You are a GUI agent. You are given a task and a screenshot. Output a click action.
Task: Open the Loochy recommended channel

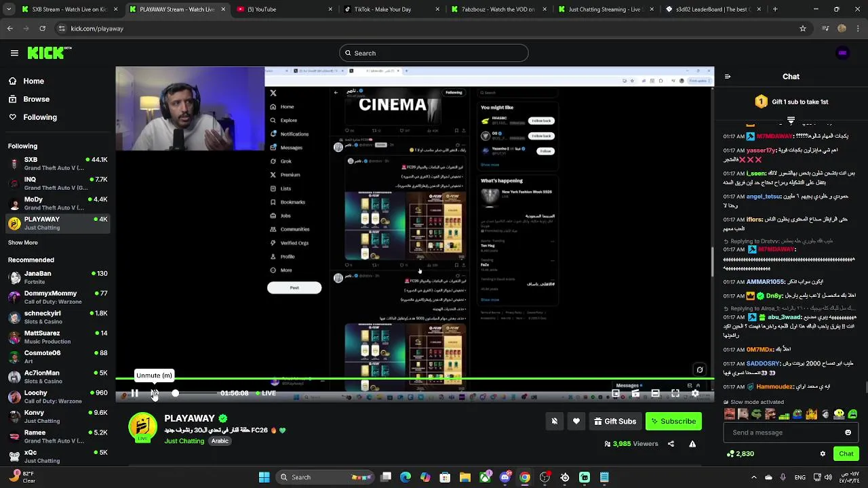click(x=58, y=396)
